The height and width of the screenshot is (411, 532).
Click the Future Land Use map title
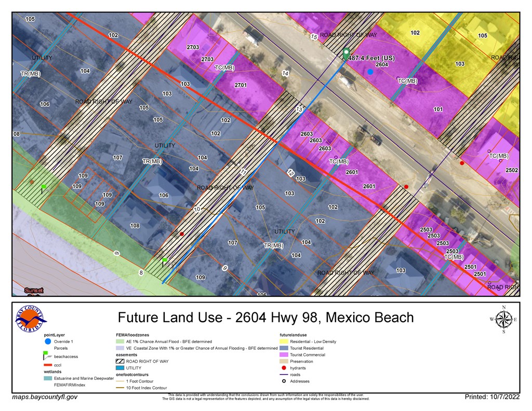click(x=265, y=317)
